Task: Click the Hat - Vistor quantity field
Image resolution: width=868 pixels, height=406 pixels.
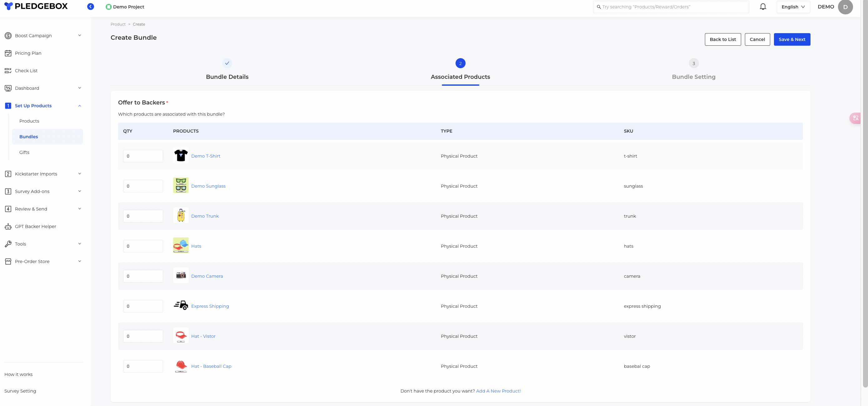Action: click(x=143, y=336)
